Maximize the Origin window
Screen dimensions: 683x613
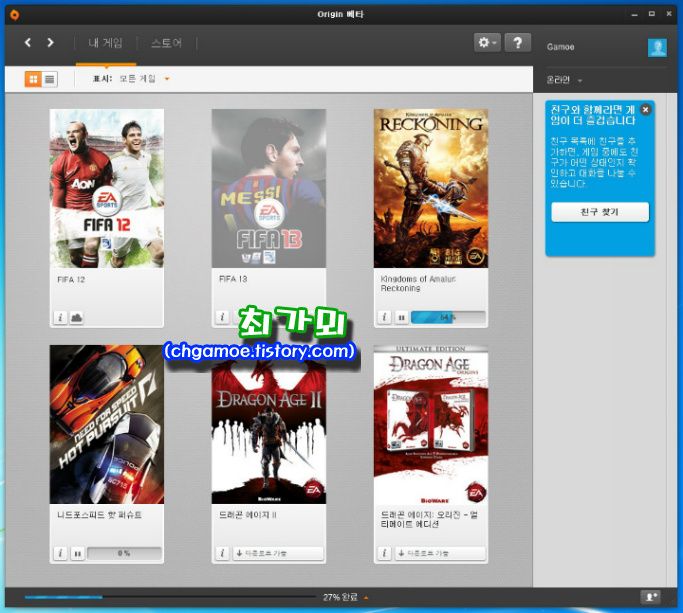coord(652,14)
